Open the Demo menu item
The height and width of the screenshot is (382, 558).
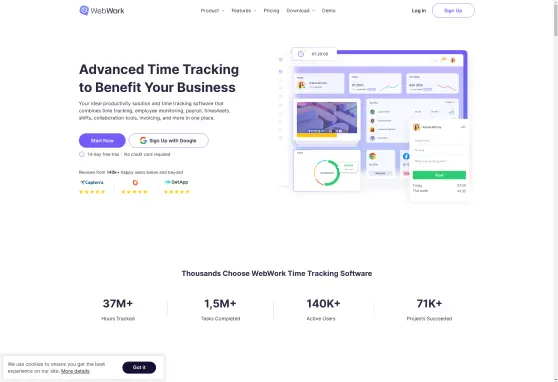tap(328, 11)
